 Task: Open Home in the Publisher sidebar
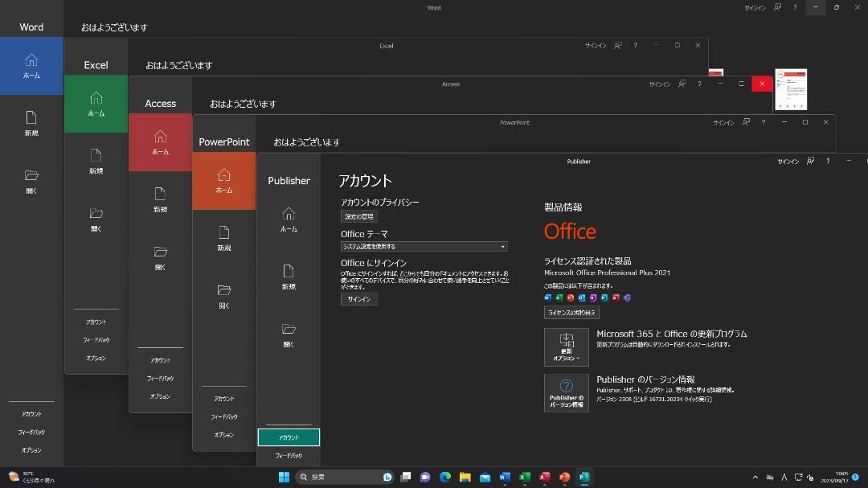289,219
